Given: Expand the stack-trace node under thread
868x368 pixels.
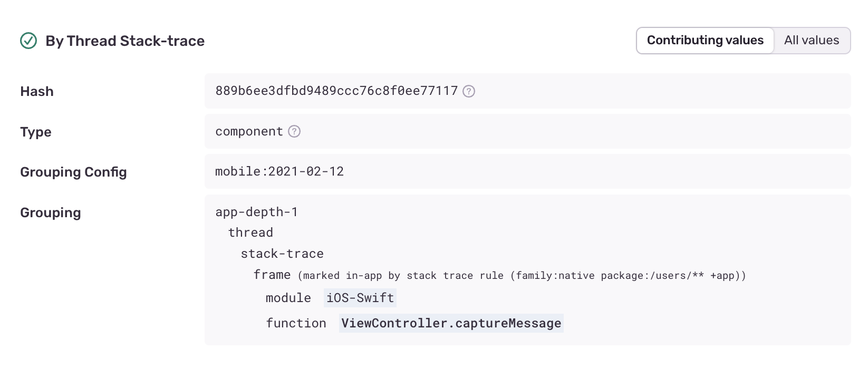Looking at the screenshot, I should pyautogui.click(x=282, y=254).
